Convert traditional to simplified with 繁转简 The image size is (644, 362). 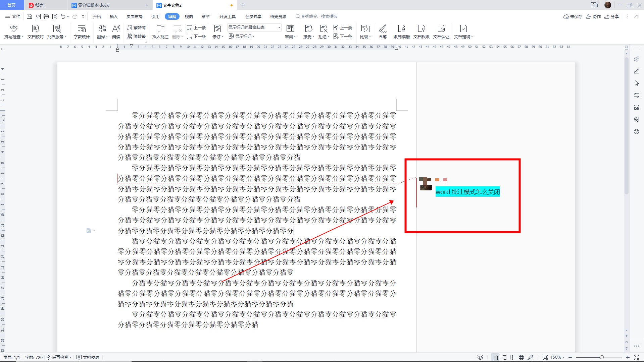coord(136,28)
